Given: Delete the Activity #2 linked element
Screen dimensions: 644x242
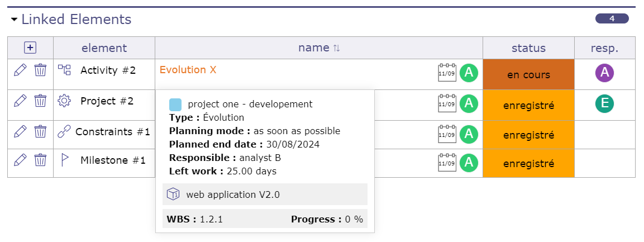Looking at the screenshot, I should pos(40,70).
